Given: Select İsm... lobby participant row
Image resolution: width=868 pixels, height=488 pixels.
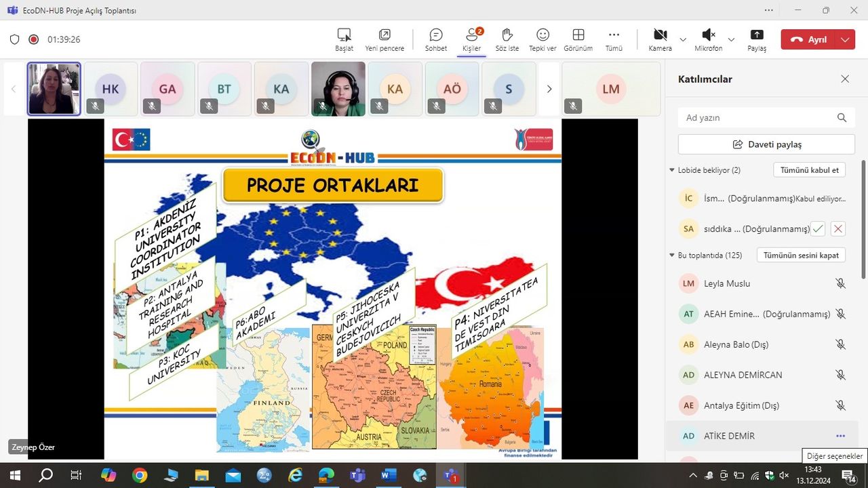Looking at the screenshot, I should [762, 199].
